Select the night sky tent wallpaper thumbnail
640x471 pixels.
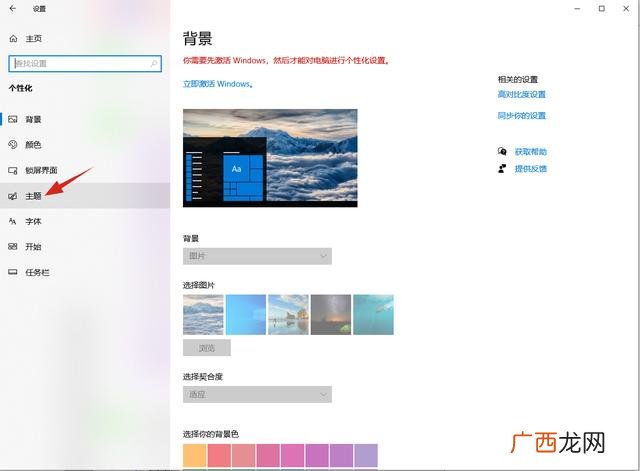click(331, 315)
